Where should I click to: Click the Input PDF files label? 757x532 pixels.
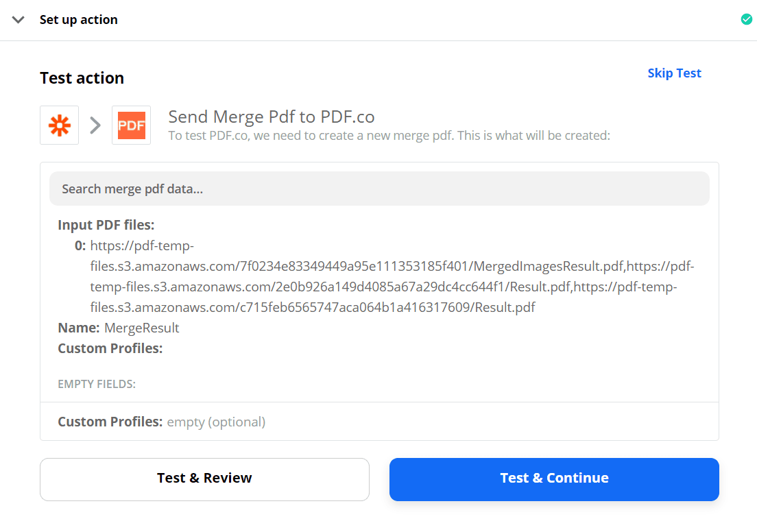click(x=106, y=225)
